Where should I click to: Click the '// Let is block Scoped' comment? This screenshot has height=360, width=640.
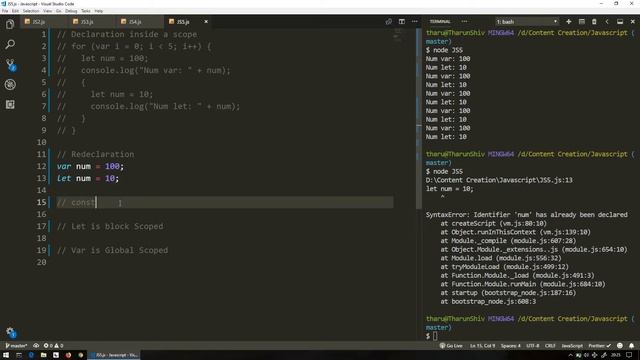pos(110,227)
